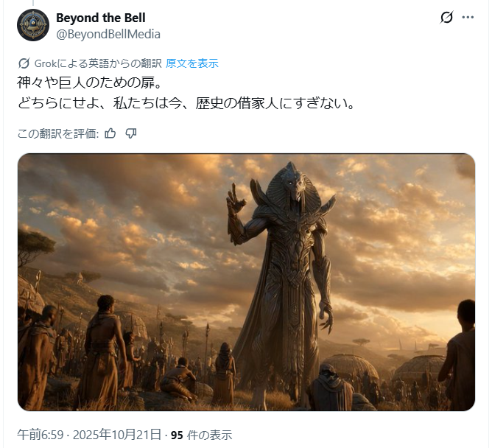This screenshot has height=448, width=492.
Task: Rate the translation with thumbs up
Action: pos(110,134)
